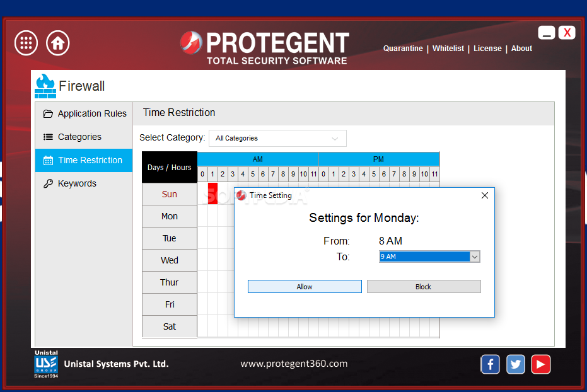Click the Protegent logo swirl icon

[x=191, y=43]
